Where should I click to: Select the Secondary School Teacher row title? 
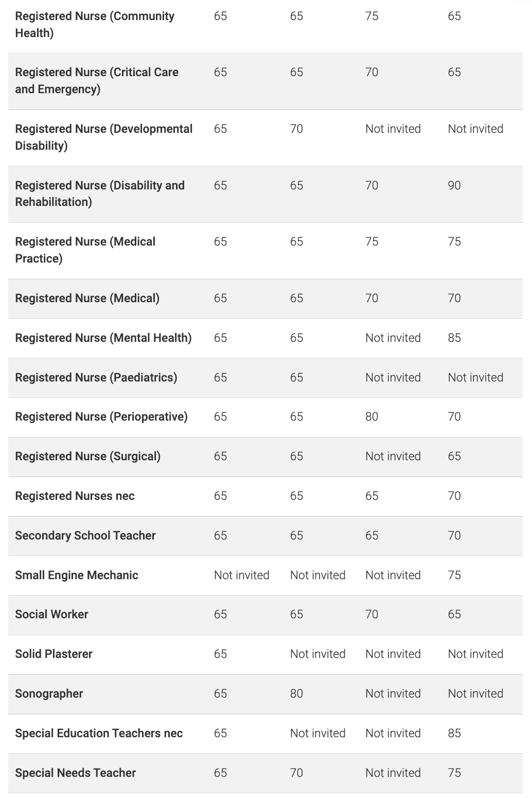point(85,536)
